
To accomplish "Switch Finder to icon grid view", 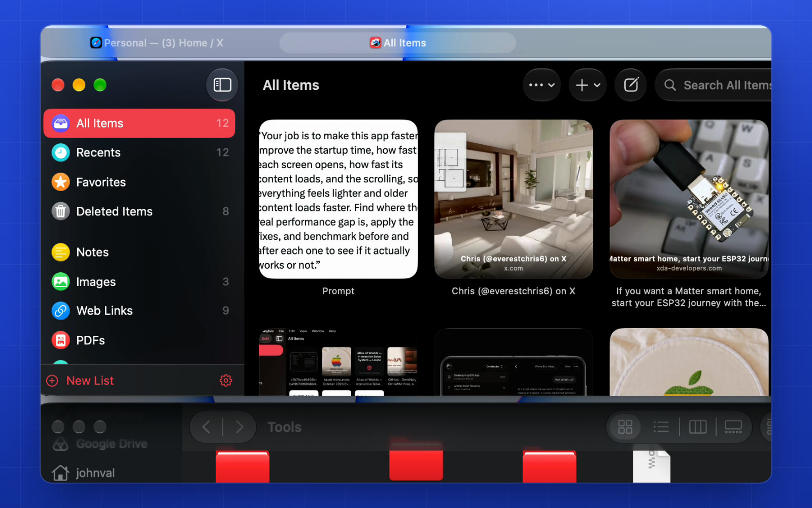I will point(625,427).
